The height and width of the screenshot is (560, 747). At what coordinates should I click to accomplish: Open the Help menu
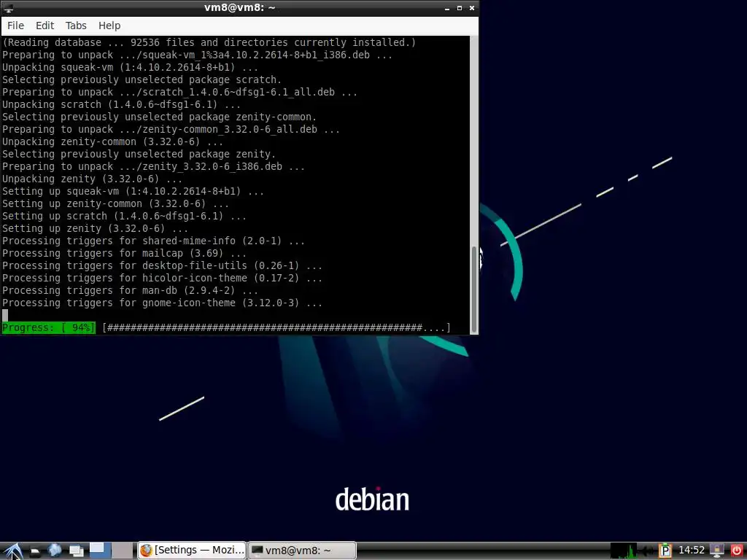coord(109,26)
